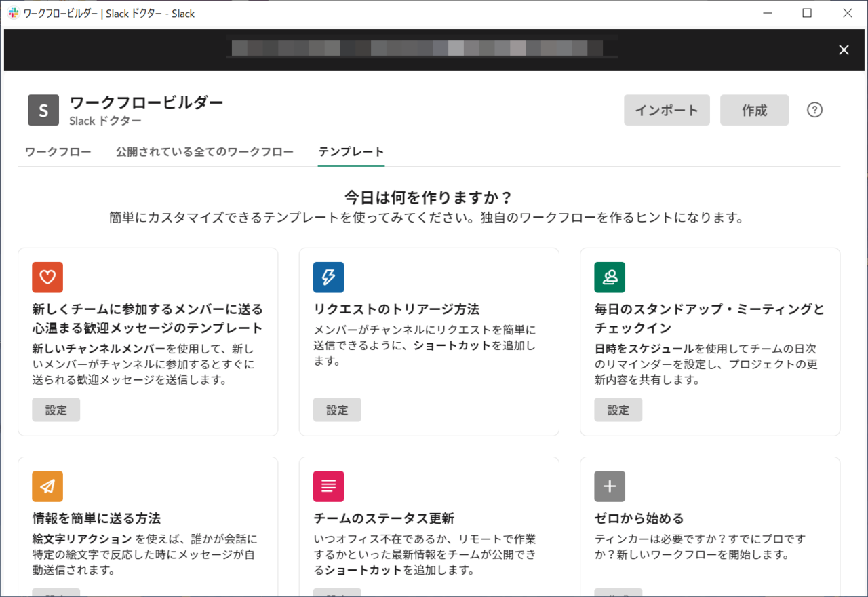
Task: Select the テンプレート tab
Action: click(351, 151)
